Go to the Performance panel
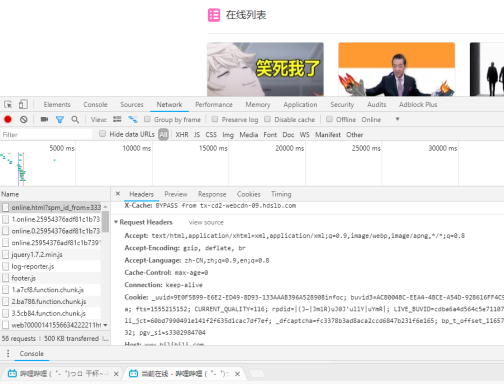Screen dimensions: 504x384 pos(214,105)
